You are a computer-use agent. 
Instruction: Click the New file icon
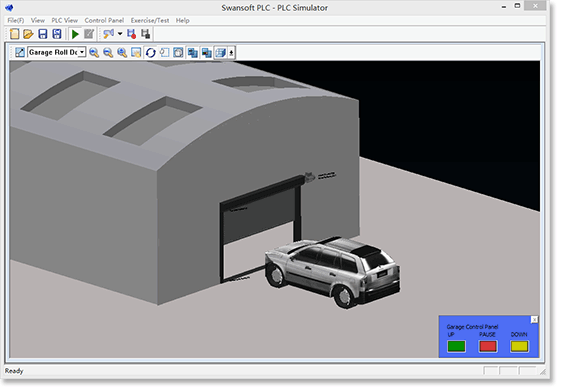pos(14,34)
